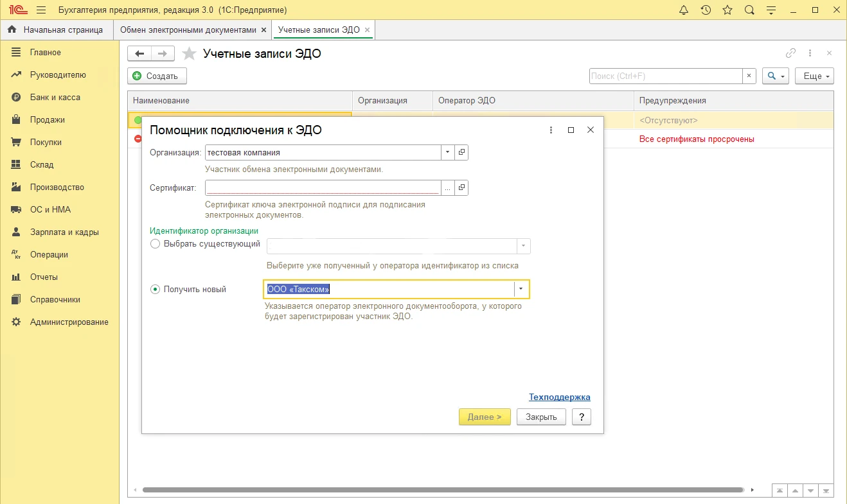
Task: Open the Банк и касса section
Action: 55,98
